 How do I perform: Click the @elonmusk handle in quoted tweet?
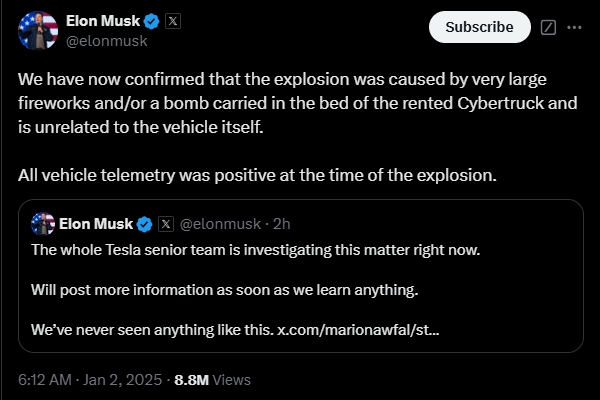click(x=220, y=222)
